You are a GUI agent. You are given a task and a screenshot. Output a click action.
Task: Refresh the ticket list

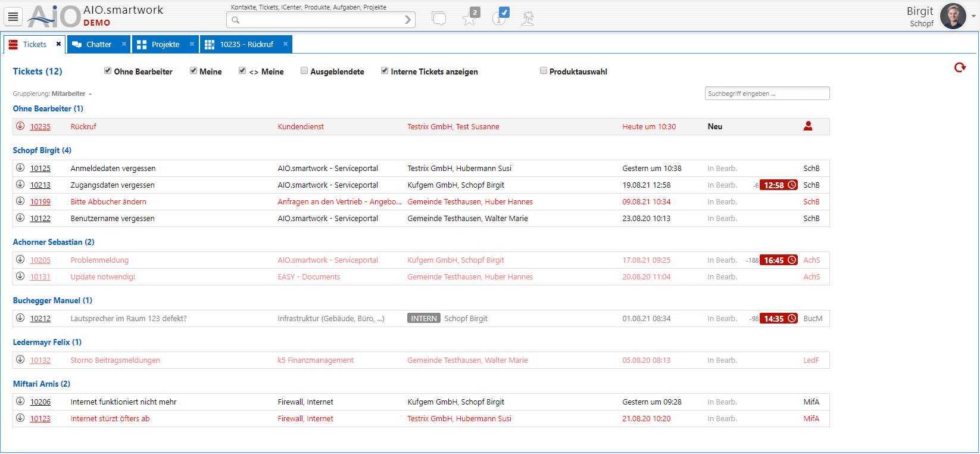point(960,68)
